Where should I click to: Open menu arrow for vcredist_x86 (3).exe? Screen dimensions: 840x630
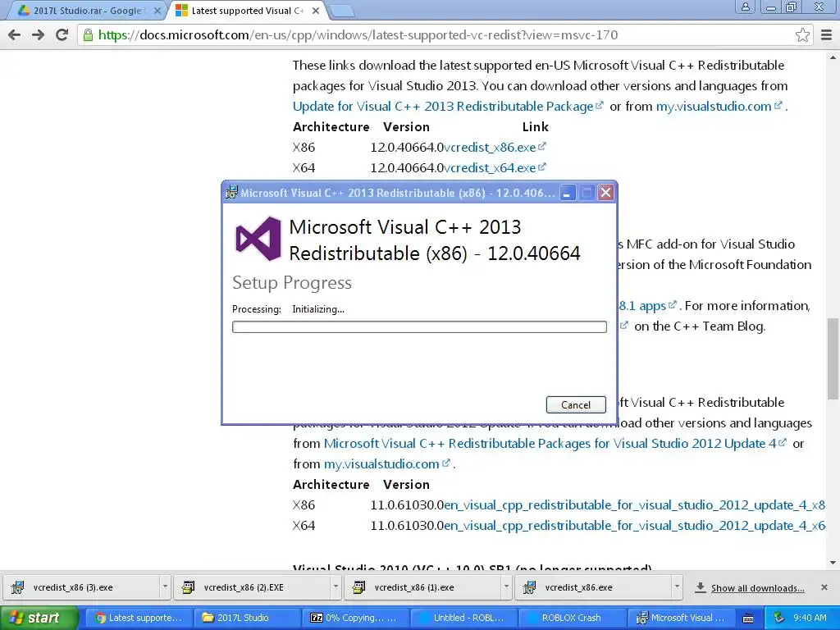165,587
